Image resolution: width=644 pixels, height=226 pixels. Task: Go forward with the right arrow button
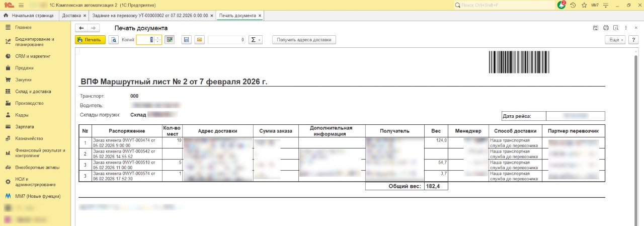[94, 28]
